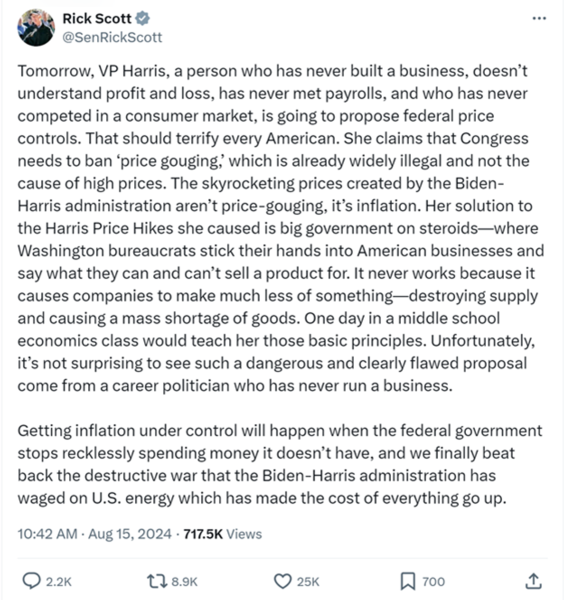Click the 25K likes count
Viewport: 564px width, 600px height.
(x=308, y=582)
